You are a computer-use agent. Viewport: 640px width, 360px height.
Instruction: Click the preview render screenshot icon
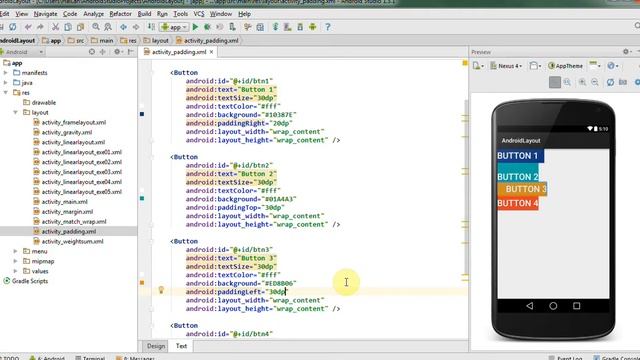point(622,82)
